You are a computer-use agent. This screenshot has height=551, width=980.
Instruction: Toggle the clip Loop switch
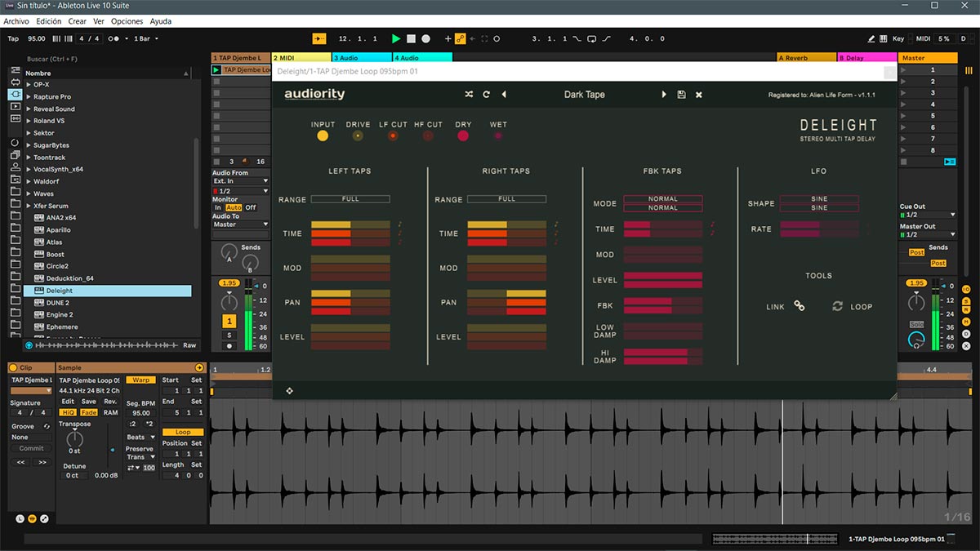(x=183, y=433)
